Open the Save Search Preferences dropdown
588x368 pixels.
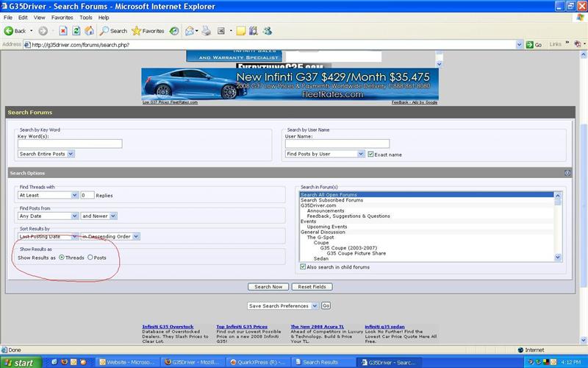pyautogui.click(x=282, y=305)
